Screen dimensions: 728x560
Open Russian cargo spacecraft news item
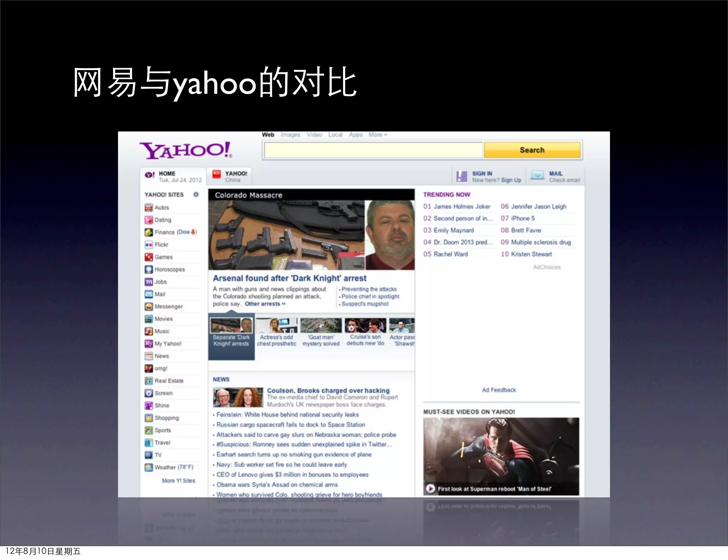(291, 425)
